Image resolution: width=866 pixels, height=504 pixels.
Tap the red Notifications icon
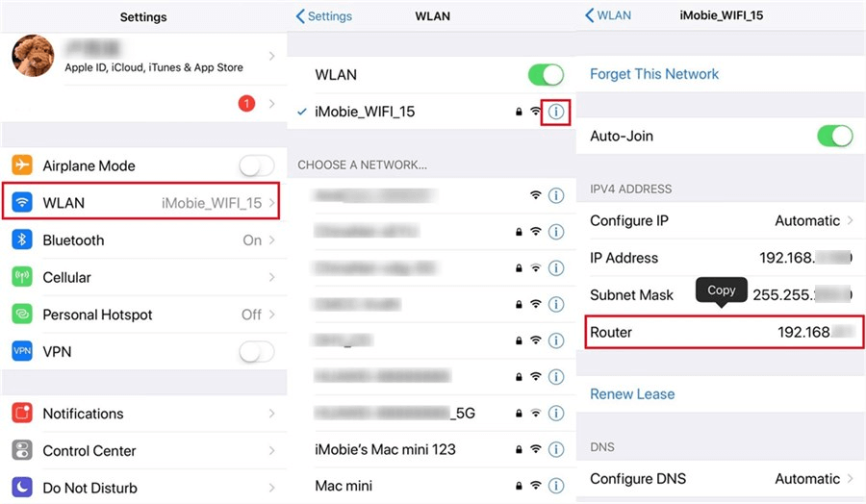22,413
